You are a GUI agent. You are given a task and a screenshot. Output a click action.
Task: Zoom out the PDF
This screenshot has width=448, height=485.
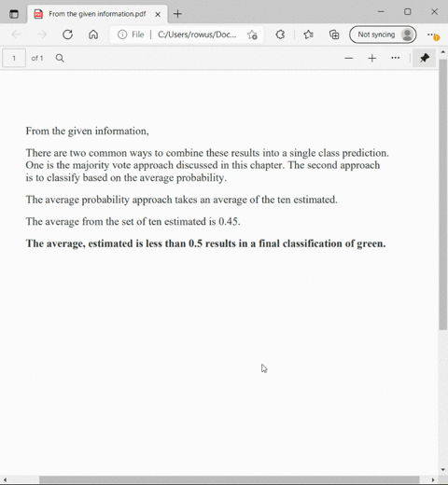coord(349,58)
